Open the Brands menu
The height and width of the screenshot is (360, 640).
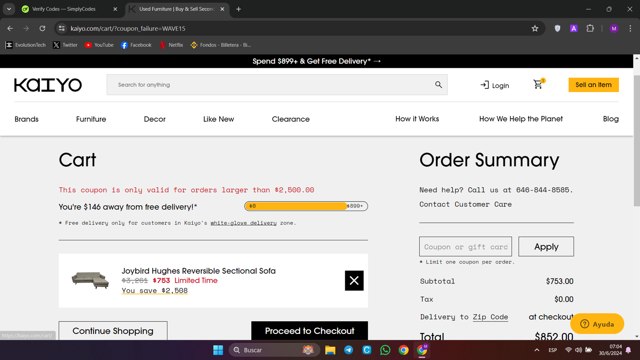27,119
